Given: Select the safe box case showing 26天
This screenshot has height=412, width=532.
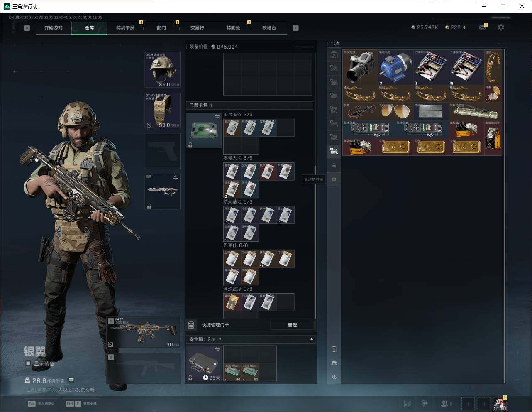Looking at the screenshot, I should [204, 363].
